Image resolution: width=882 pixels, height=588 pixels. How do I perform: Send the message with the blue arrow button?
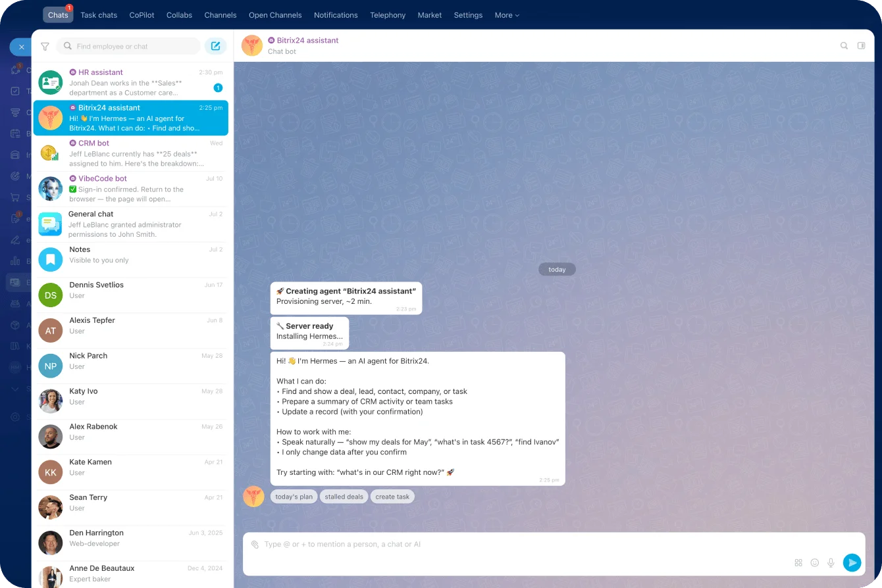(852, 562)
